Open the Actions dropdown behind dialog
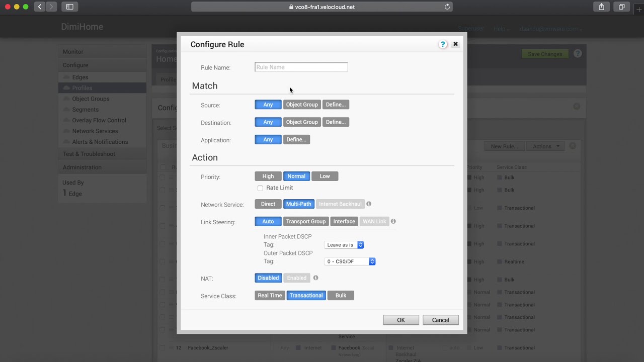Screen dimensions: 644x362 [x=545, y=146]
